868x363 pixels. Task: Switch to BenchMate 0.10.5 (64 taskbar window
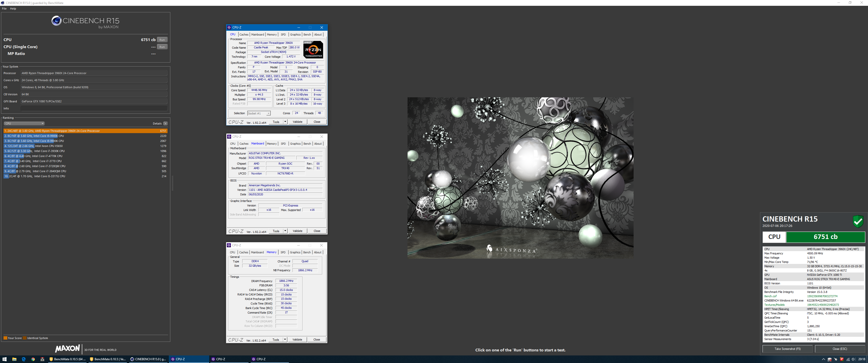[67, 359]
